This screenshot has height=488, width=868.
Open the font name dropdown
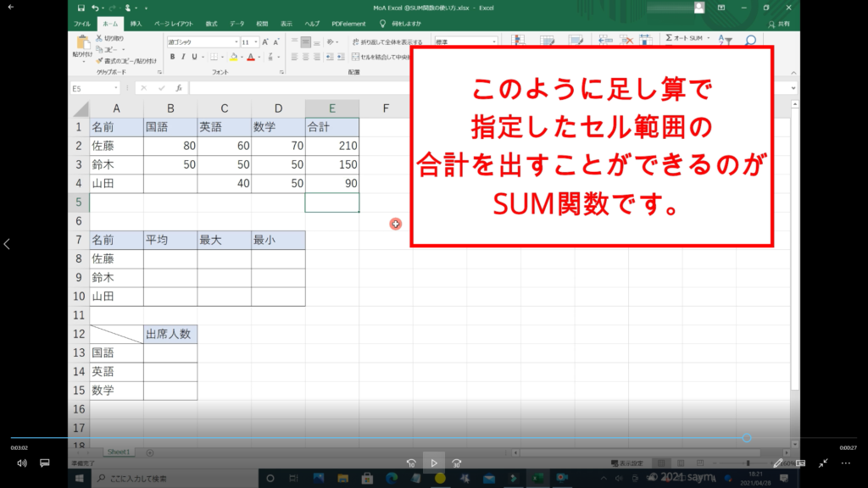click(x=236, y=42)
